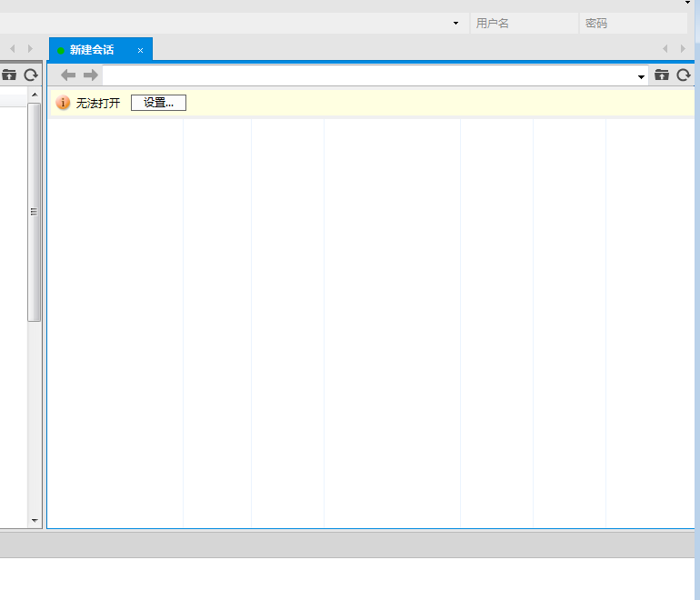
Task: Refresh the right pane listing
Action: pos(684,75)
